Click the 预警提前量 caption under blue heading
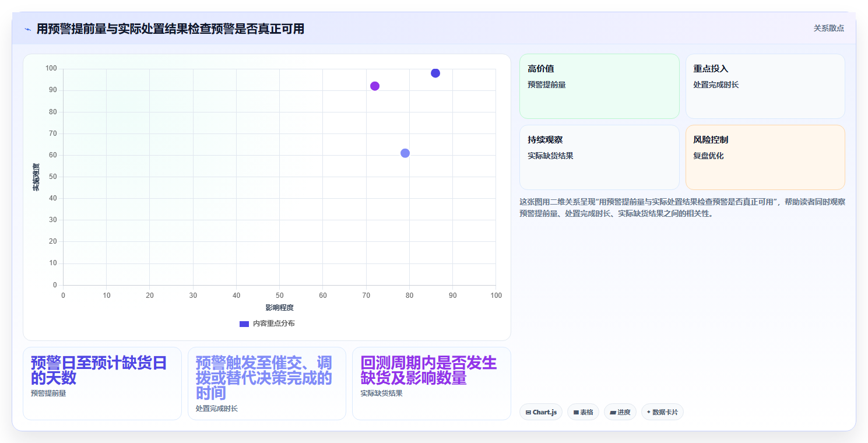Screen dimensions: 868x443 [48, 393]
